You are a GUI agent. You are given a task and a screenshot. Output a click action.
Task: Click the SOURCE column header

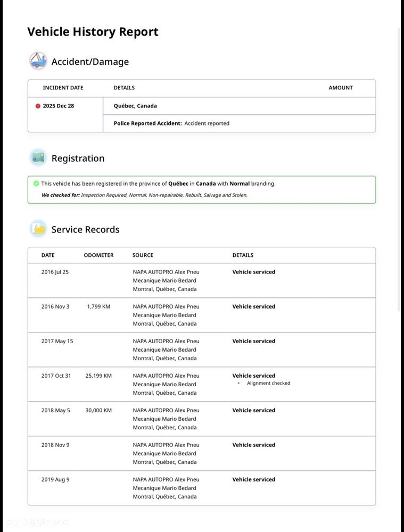(143, 255)
